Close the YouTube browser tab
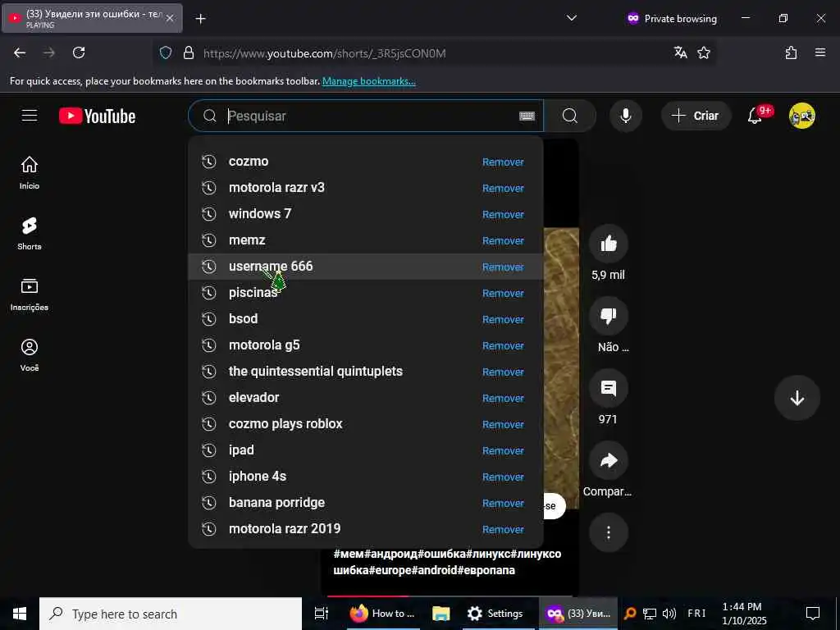Image resolution: width=840 pixels, height=630 pixels. point(170,18)
